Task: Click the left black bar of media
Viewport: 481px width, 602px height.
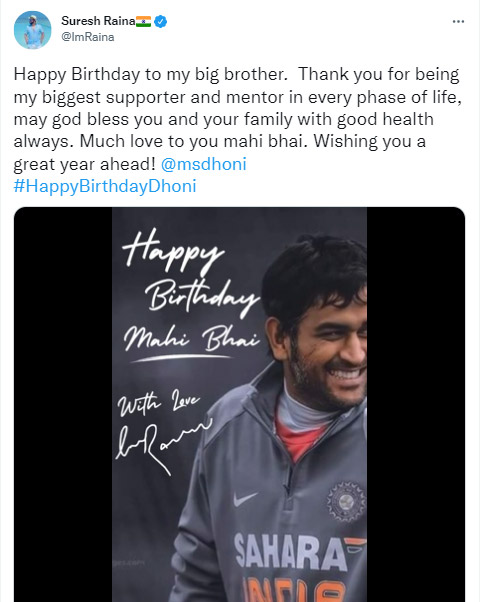Action: [63, 404]
